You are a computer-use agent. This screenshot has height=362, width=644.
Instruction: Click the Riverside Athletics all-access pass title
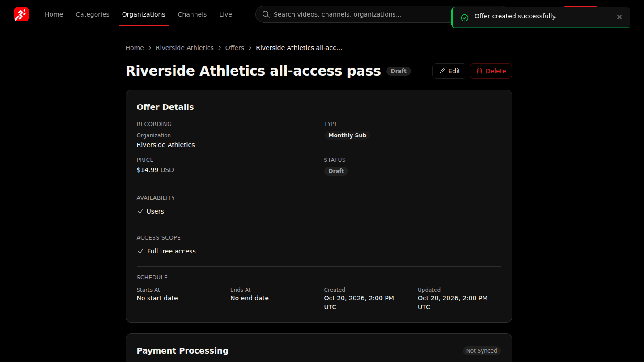253,71
